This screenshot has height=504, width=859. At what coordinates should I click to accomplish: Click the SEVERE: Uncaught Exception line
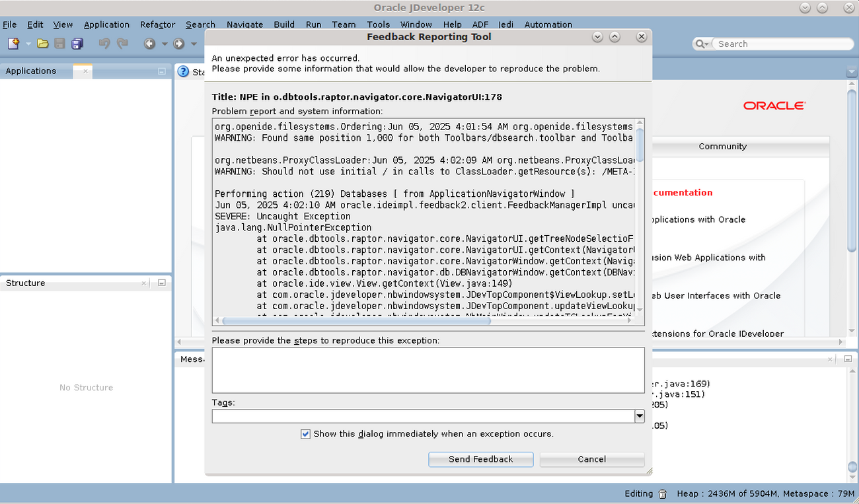(283, 216)
